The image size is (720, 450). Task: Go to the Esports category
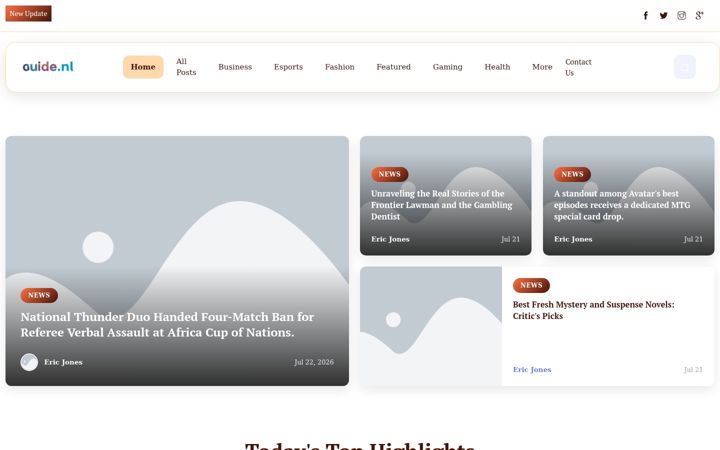[288, 67]
